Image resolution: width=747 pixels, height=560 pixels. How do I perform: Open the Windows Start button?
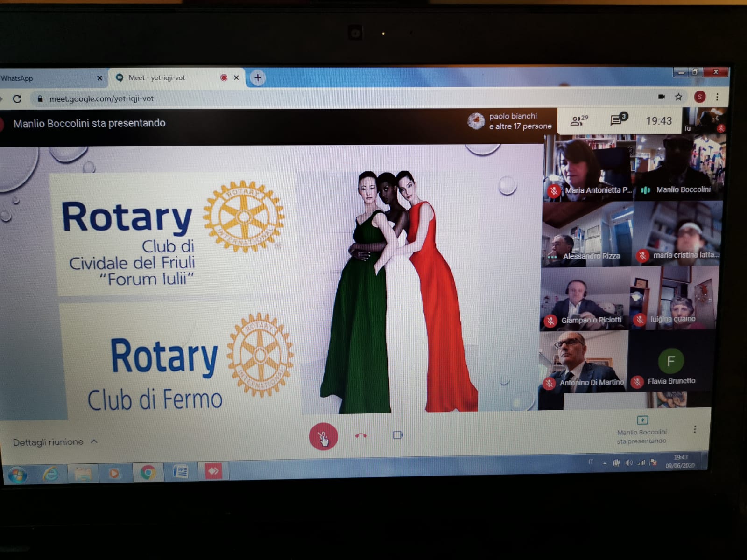click(17, 475)
